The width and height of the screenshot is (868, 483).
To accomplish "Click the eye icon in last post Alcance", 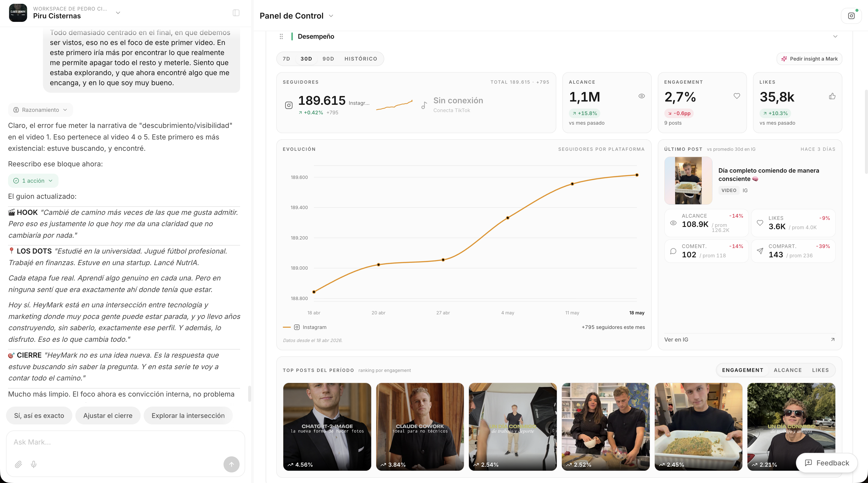I will pyautogui.click(x=673, y=223).
